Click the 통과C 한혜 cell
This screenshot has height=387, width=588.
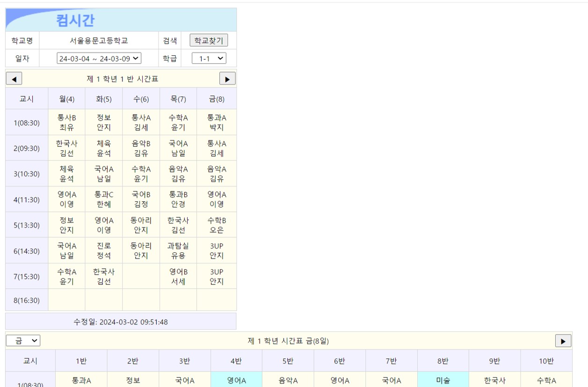[104, 199]
